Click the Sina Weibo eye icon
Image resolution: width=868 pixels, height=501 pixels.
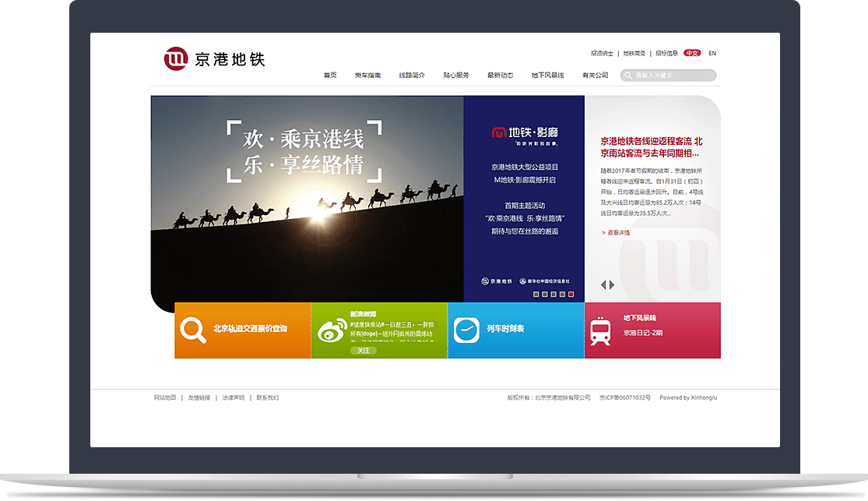tap(332, 330)
